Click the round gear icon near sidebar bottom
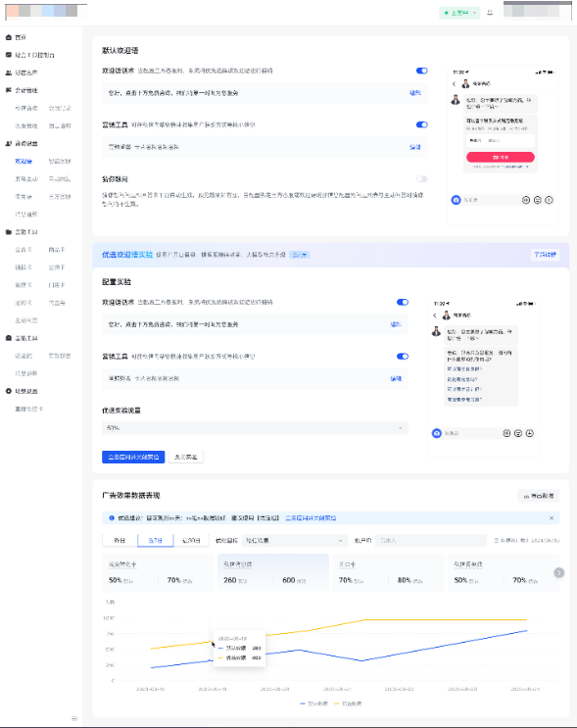 pos(9,391)
